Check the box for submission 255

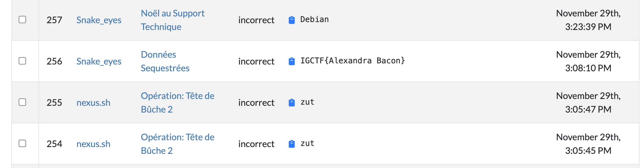pyautogui.click(x=22, y=102)
